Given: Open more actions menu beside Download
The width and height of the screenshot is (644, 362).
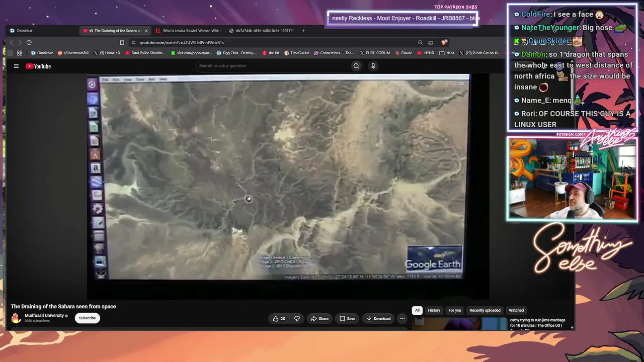Looking at the screenshot, I should click(402, 318).
